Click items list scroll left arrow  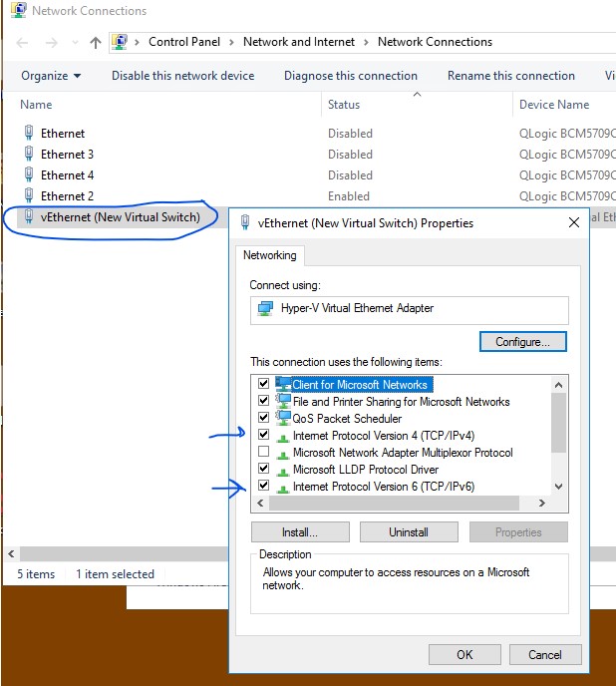click(261, 504)
